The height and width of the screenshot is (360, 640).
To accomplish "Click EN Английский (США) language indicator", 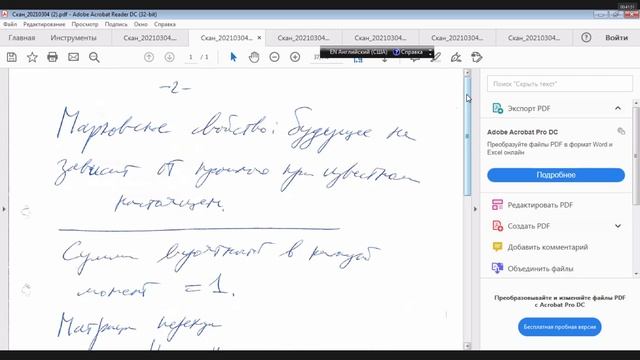I will pos(358,52).
